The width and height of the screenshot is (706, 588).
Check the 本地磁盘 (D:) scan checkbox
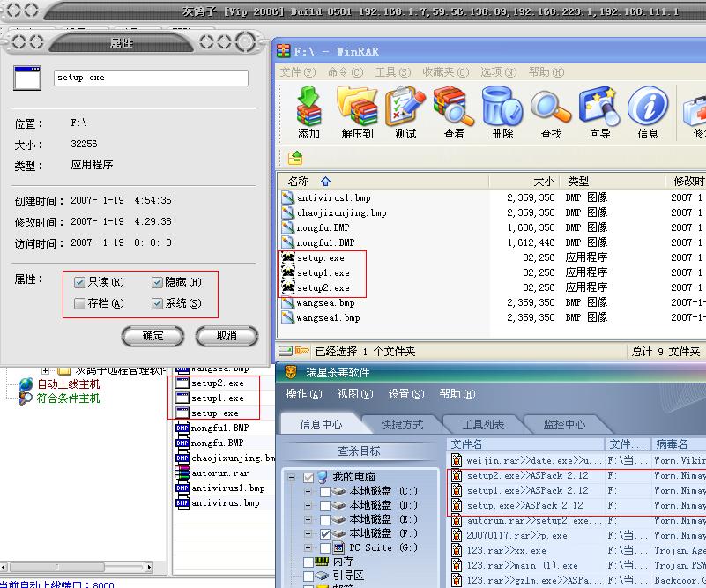(325, 506)
